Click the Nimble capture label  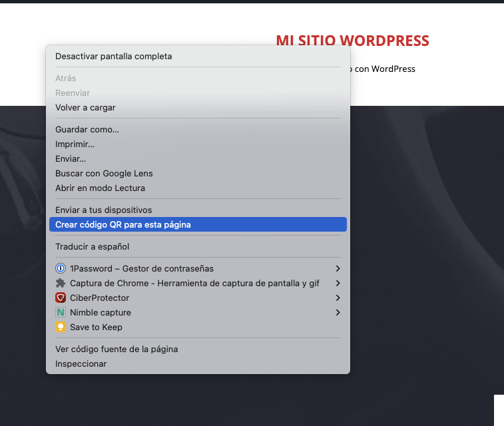point(101,313)
